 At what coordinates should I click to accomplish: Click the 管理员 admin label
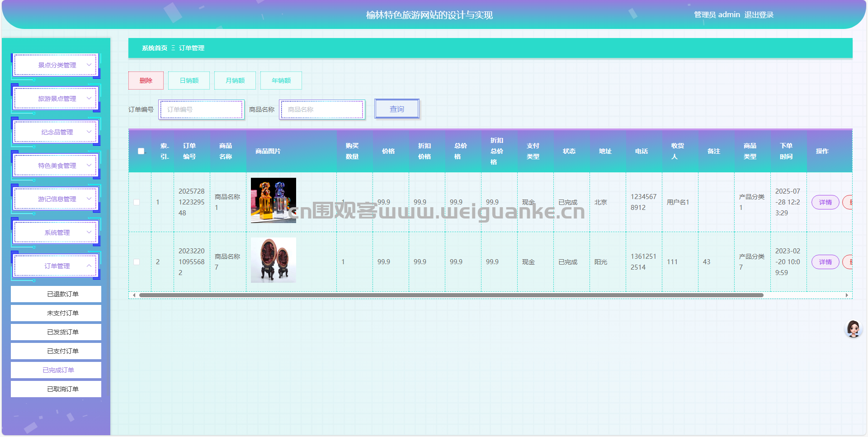tap(717, 15)
